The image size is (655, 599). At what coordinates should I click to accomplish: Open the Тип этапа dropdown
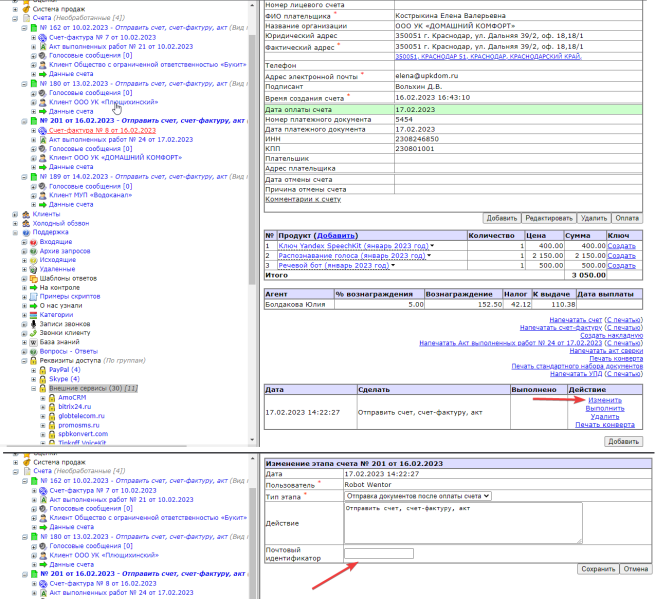pos(418,496)
